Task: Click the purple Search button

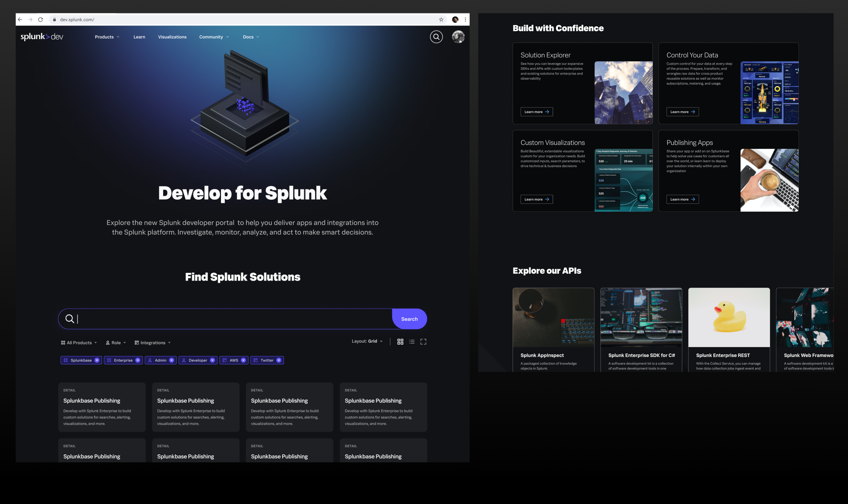Action: coord(409,319)
